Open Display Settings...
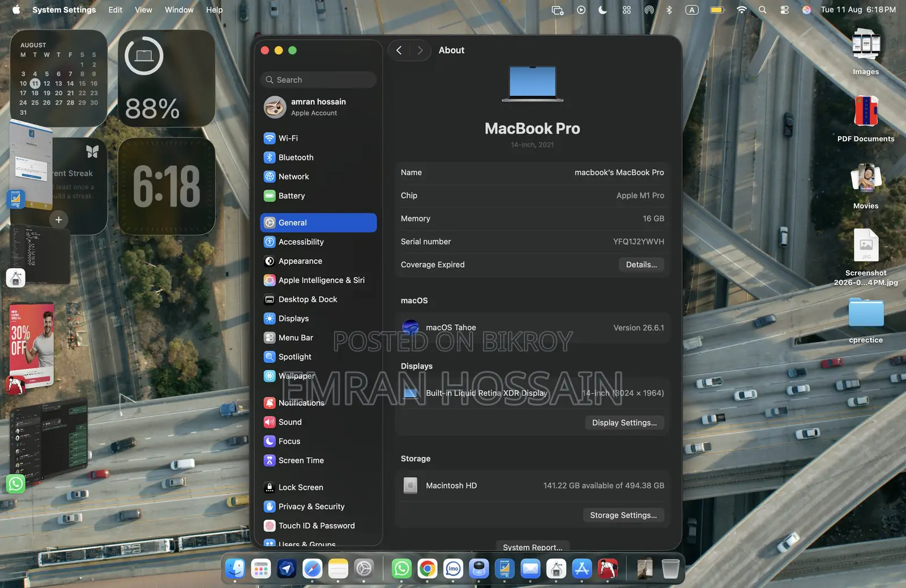This screenshot has height=588, width=906. point(625,423)
